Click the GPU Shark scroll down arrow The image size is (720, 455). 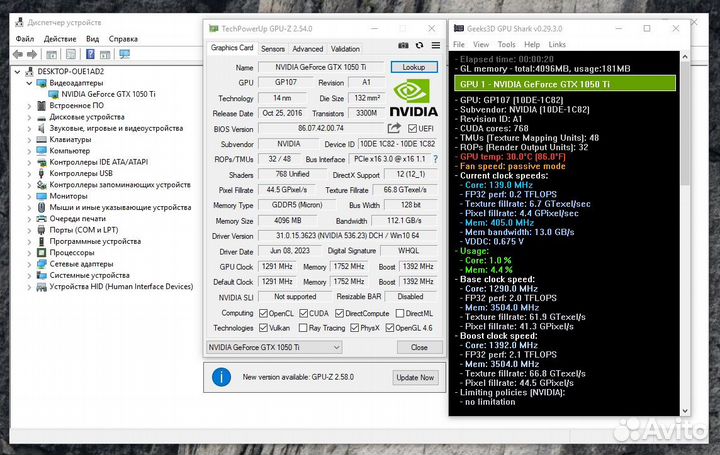click(685, 410)
